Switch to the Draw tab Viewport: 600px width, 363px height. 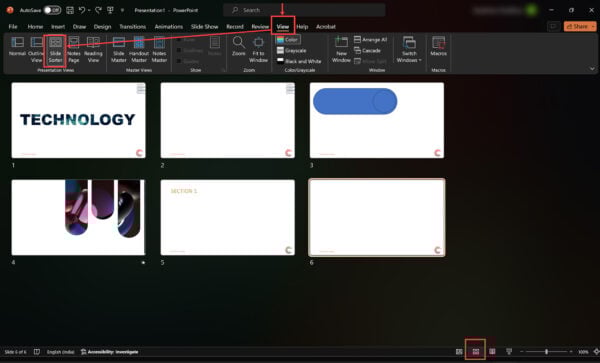79,27
